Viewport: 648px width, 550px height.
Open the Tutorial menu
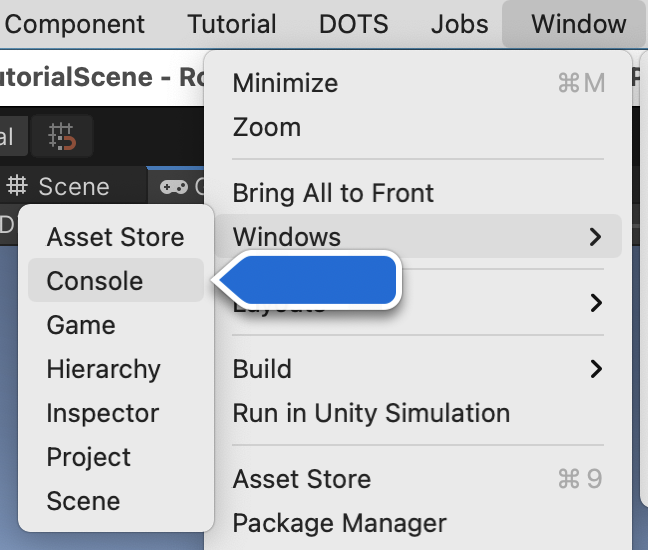(232, 24)
